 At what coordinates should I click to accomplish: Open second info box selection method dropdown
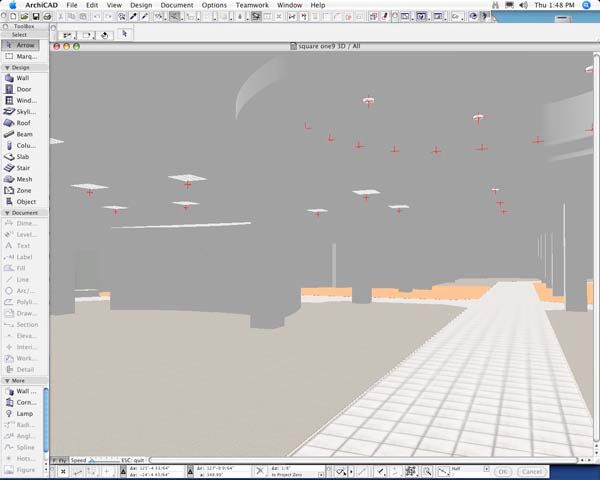[x=88, y=36]
